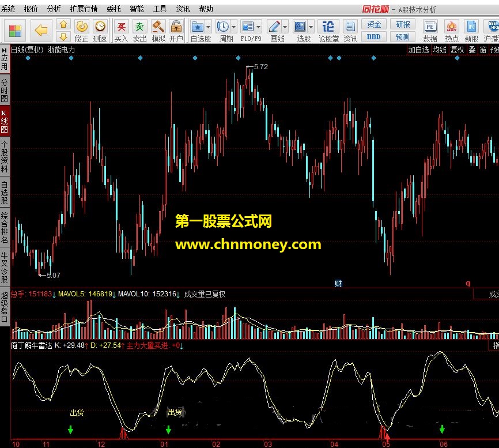Expand the F10/F9 dropdown arrow
The image size is (499, 448).
[x=258, y=27]
